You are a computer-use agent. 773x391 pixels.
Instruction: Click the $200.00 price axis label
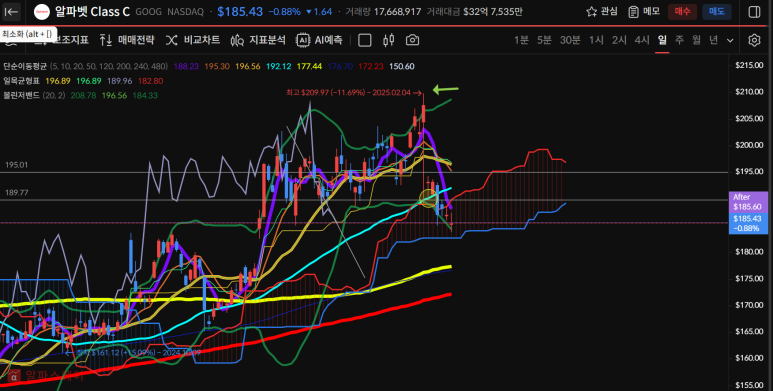pos(749,145)
